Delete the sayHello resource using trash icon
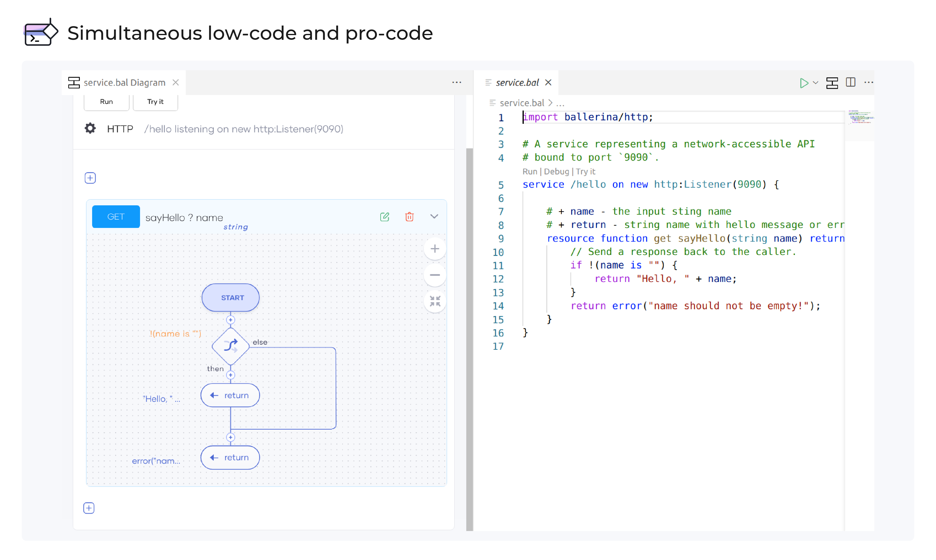This screenshot has height=560, width=936. pos(409,217)
